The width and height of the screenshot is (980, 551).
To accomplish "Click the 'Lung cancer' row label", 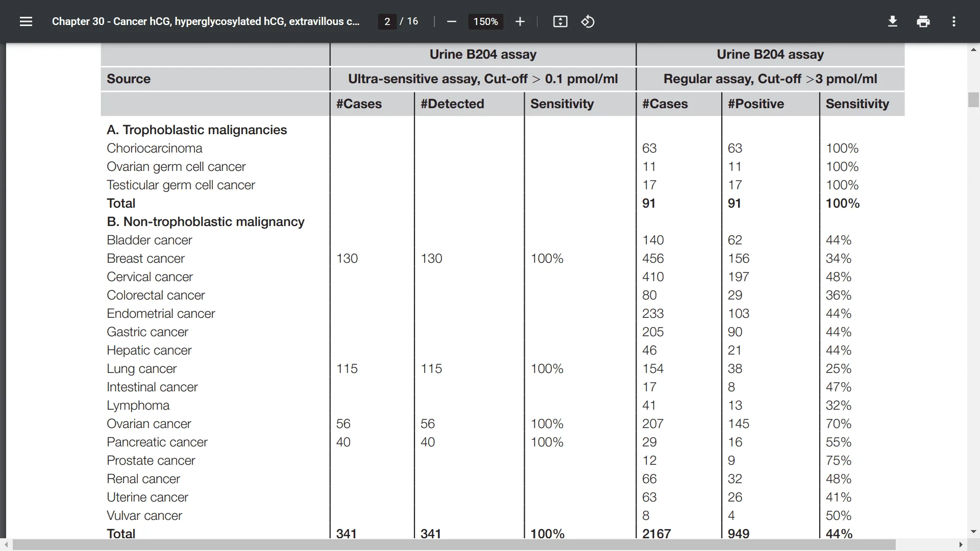I will coord(141,368).
